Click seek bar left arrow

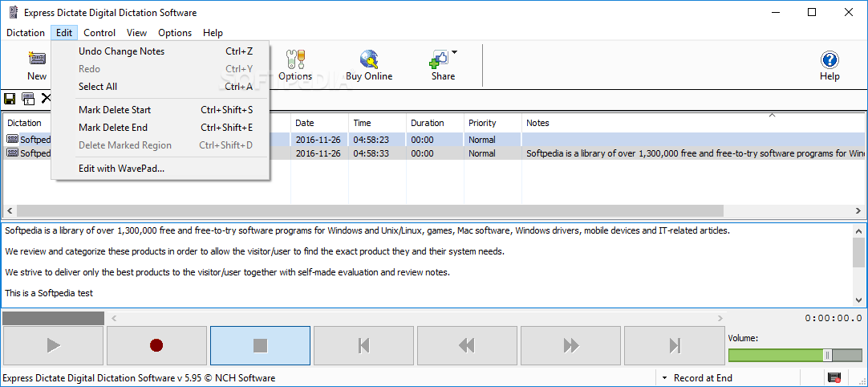pyautogui.click(x=114, y=318)
